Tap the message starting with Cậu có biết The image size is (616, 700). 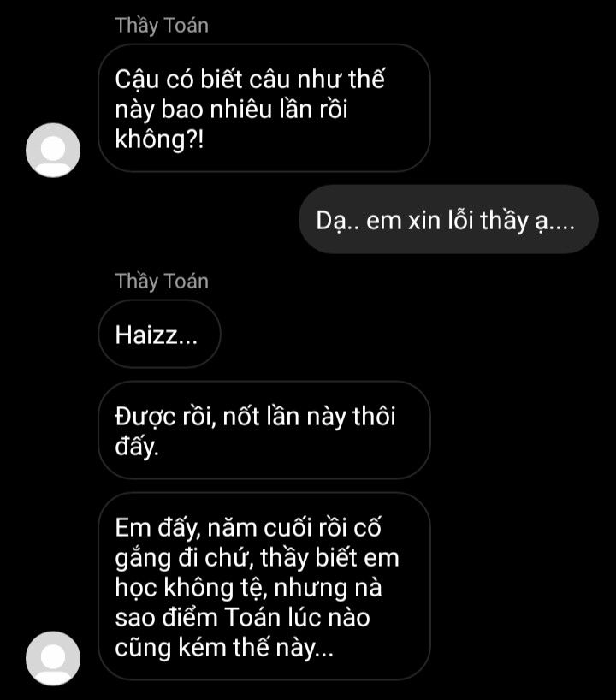[x=264, y=108]
